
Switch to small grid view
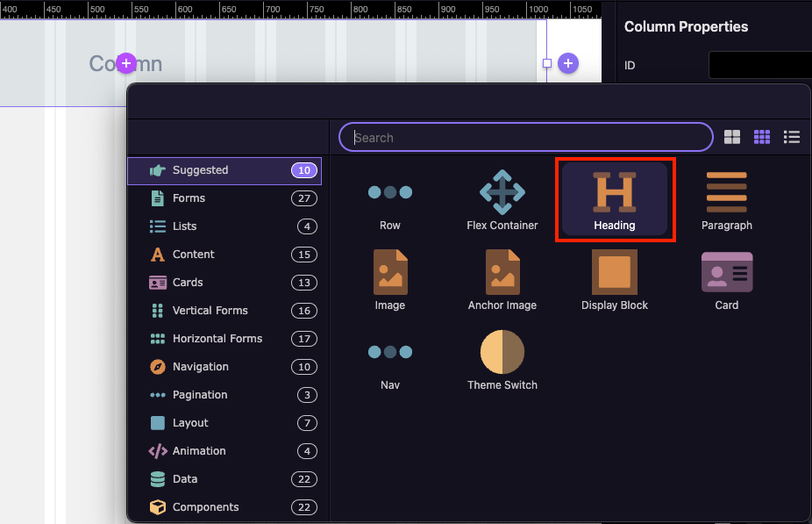pos(762,137)
